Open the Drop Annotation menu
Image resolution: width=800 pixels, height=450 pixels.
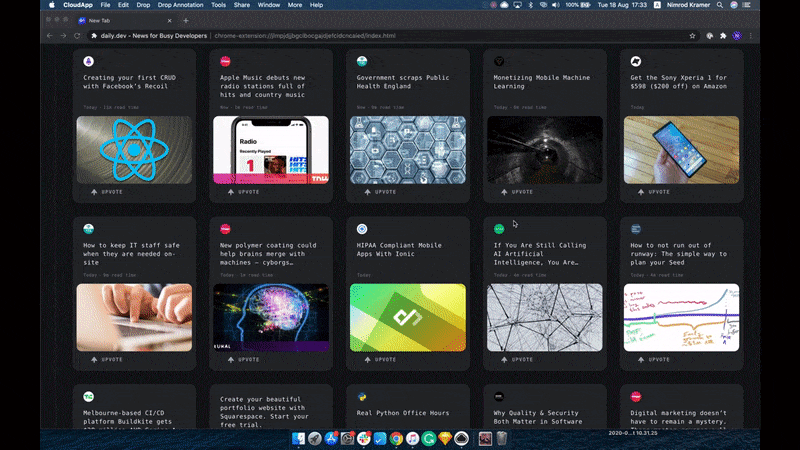click(x=181, y=5)
